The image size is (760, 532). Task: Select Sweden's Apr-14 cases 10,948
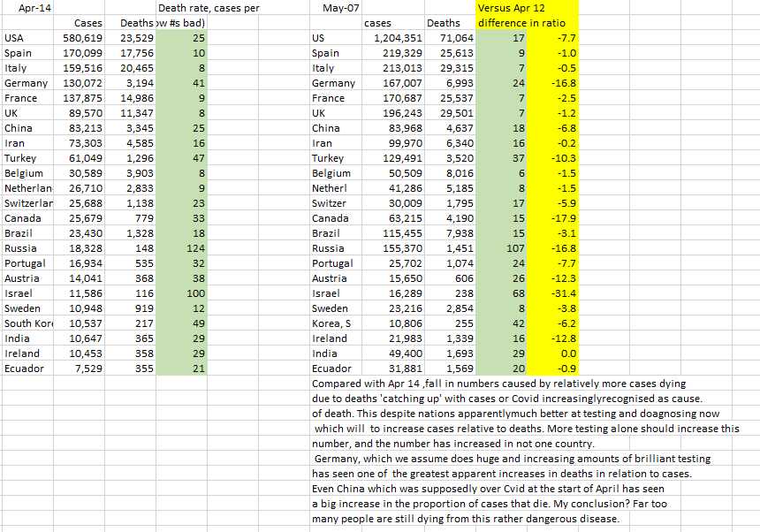(86, 308)
